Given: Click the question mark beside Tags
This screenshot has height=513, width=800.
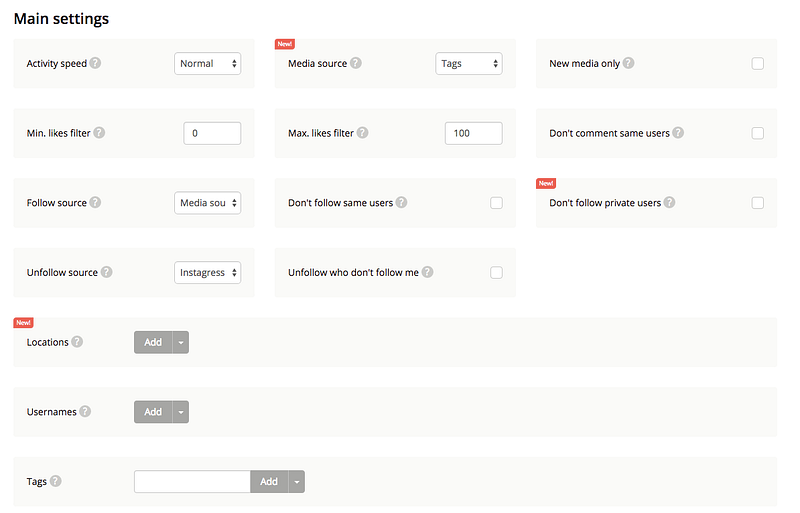Looking at the screenshot, I should coord(56,481).
